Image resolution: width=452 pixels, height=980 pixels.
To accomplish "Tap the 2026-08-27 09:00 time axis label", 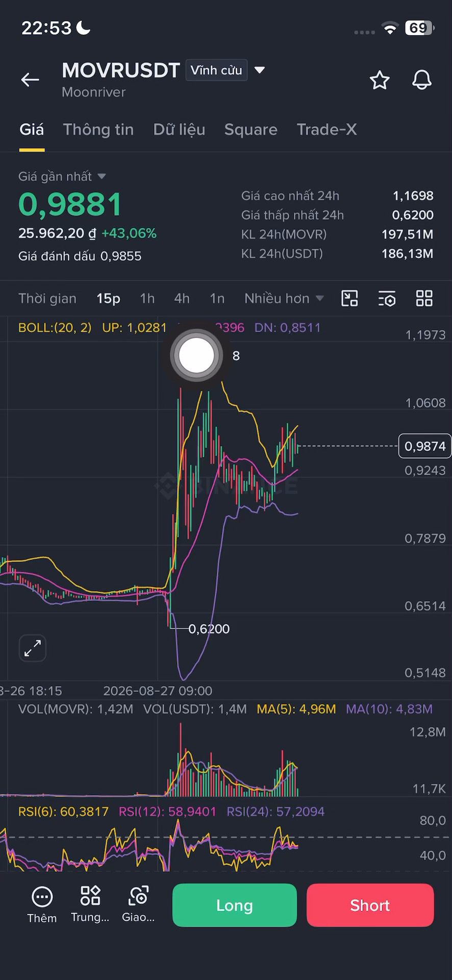I will (x=158, y=691).
